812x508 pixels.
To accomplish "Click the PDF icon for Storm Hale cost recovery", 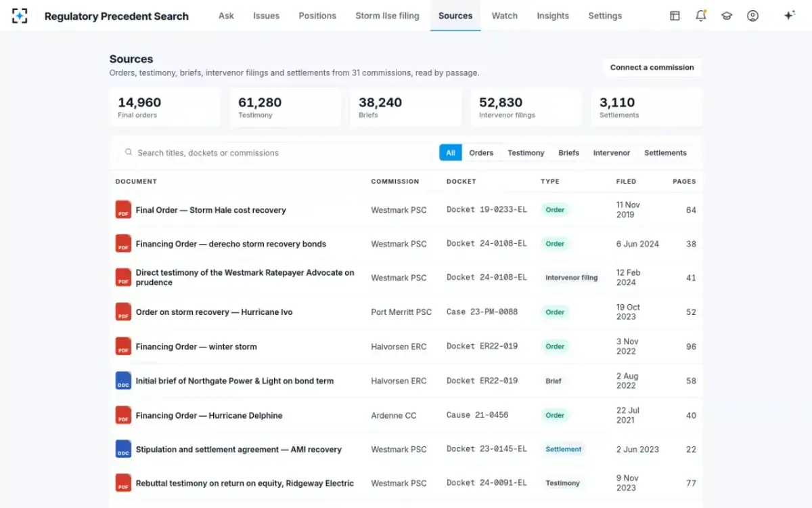I will click(x=123, y=210).
